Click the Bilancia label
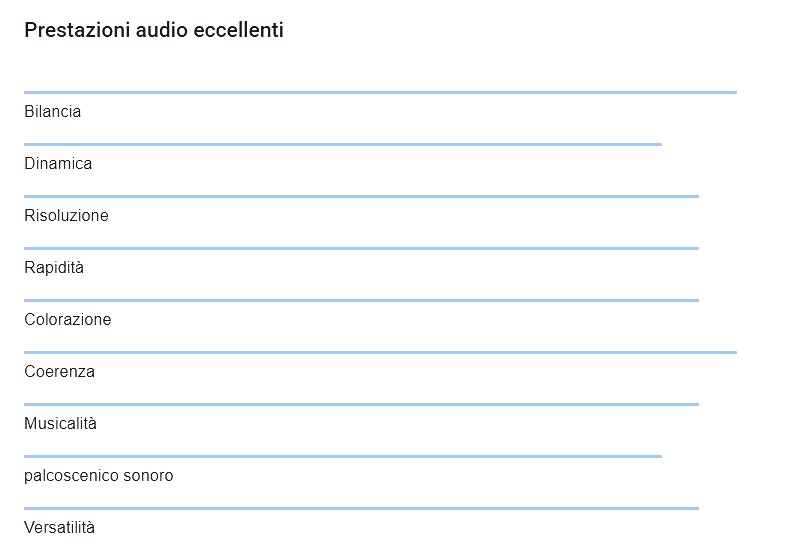 click(x=53, y=112)
